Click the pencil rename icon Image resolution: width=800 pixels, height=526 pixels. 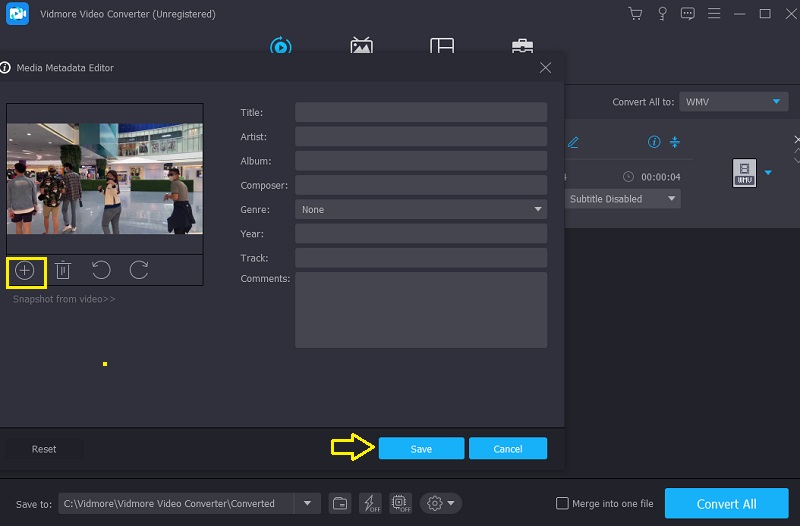[x=574, y=142]
